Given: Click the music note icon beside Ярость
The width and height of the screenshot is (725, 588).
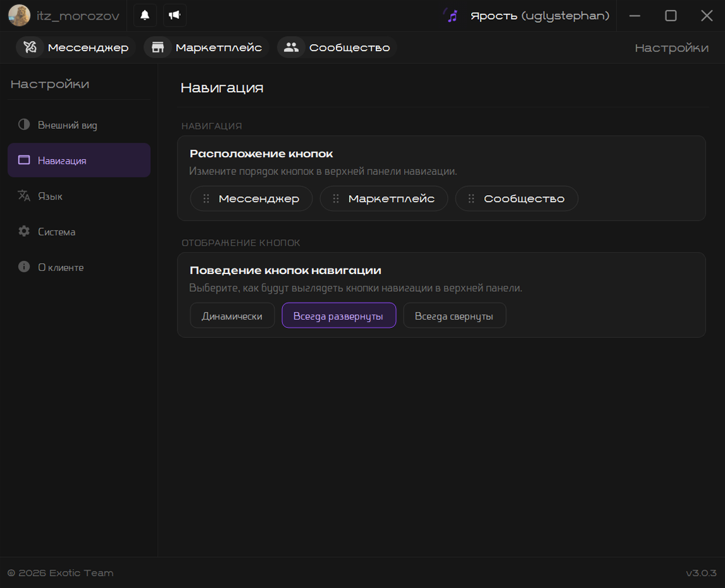Looking at the screenshot, I should click(x=452, y=16).
